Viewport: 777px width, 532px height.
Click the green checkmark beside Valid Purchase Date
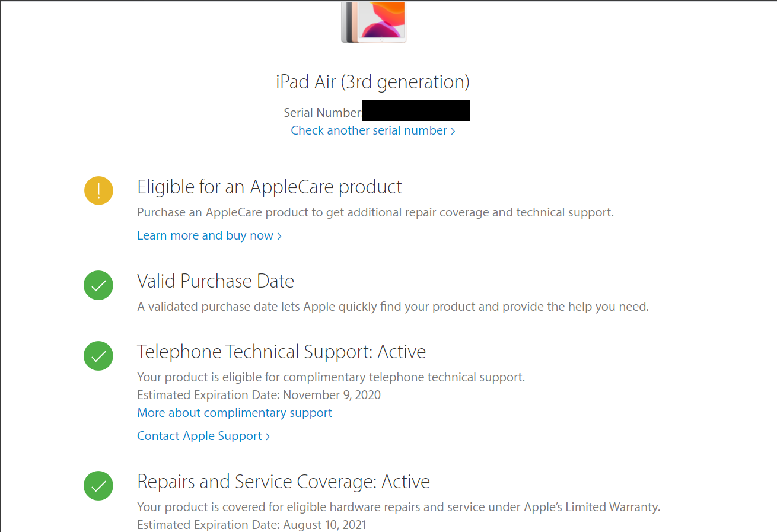pyautogui.click(x=98, y=285)
